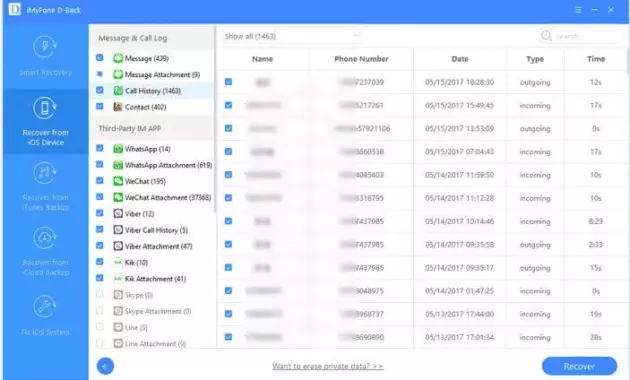
Task: Uncheck the Kik (10) checkbox
Action: click(x=100, y=262)
